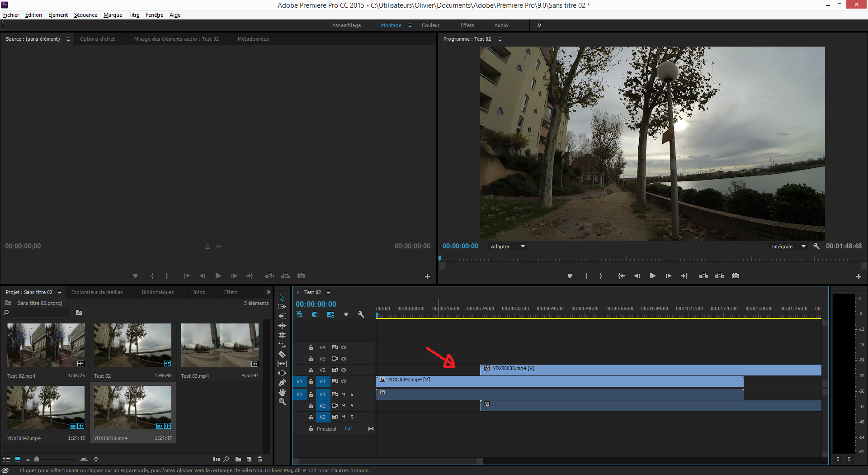Create new bin with folder icon
Viewport: 868px width, 475px height.
(238, 459)
